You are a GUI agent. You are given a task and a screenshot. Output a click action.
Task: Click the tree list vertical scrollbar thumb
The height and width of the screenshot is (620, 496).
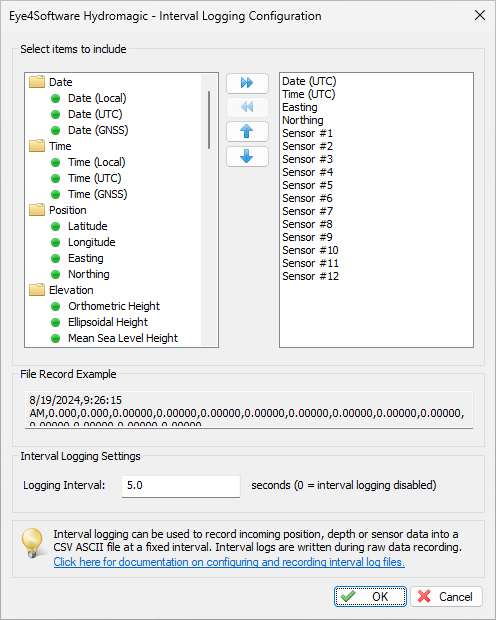[208, 120]
